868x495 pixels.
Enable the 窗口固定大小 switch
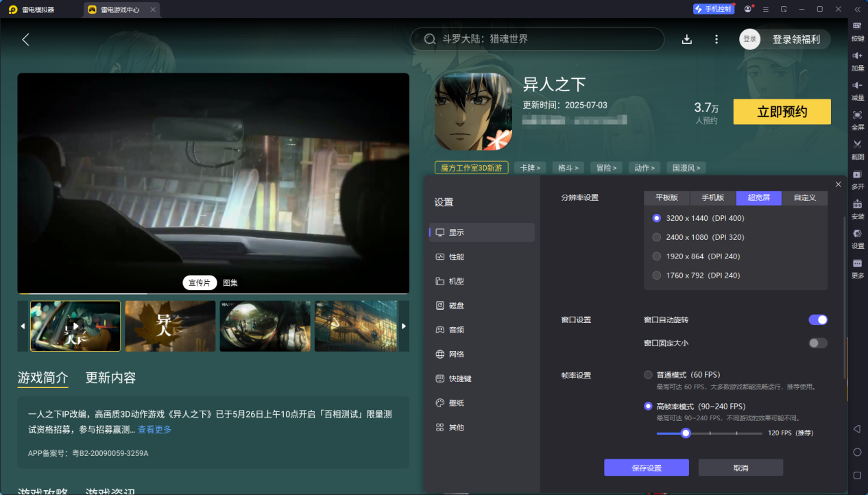(x=818, y=343)
